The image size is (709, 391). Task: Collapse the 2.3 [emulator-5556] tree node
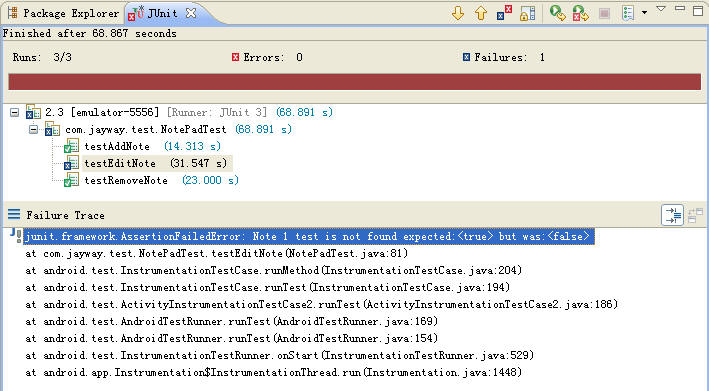point(14,112)
